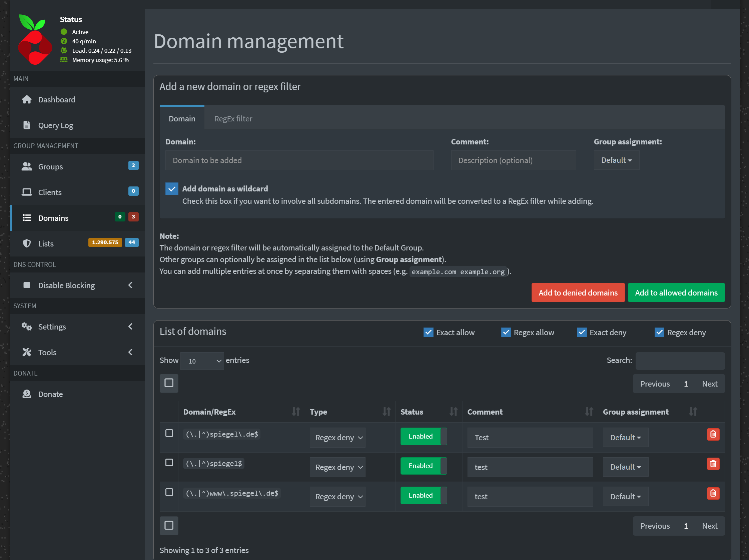Click the Lists shield icon
The width and height of the screenshot is (749, 560).
(27, 244)
